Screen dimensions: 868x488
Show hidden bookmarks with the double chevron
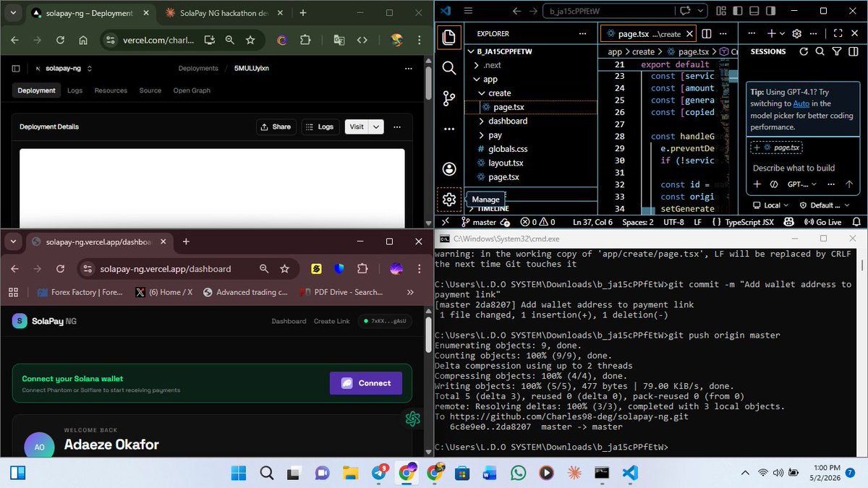tap(410, 292)
